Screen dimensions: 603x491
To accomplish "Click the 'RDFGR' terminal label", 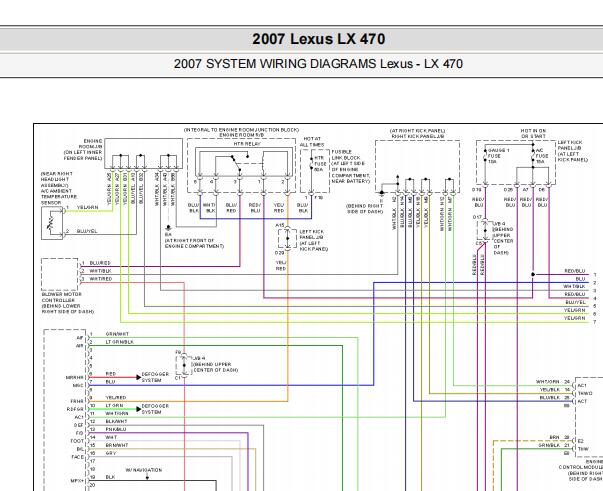I will point(75,409).
